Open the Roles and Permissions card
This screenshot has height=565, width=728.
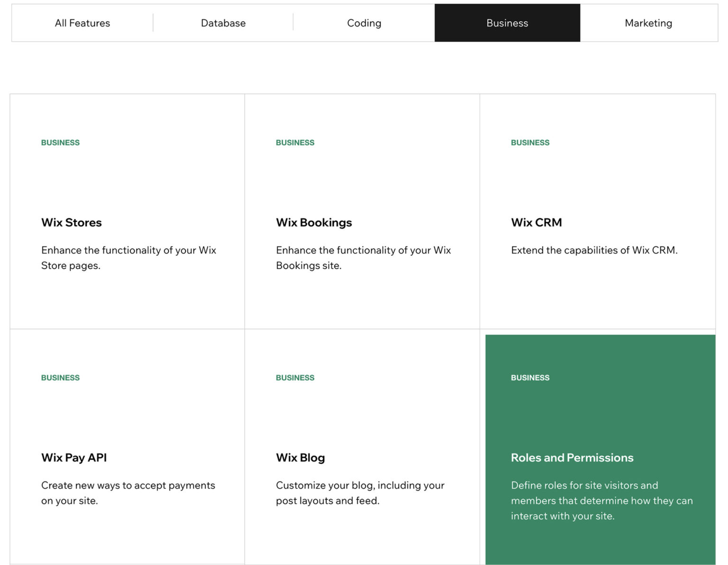600,446
